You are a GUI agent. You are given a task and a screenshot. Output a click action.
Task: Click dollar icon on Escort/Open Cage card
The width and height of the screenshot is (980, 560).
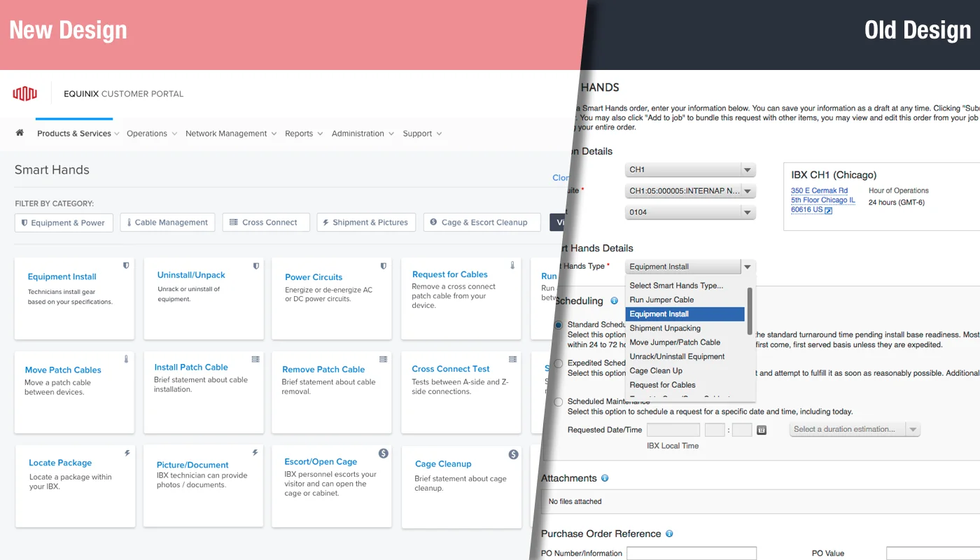coord(384,454)
